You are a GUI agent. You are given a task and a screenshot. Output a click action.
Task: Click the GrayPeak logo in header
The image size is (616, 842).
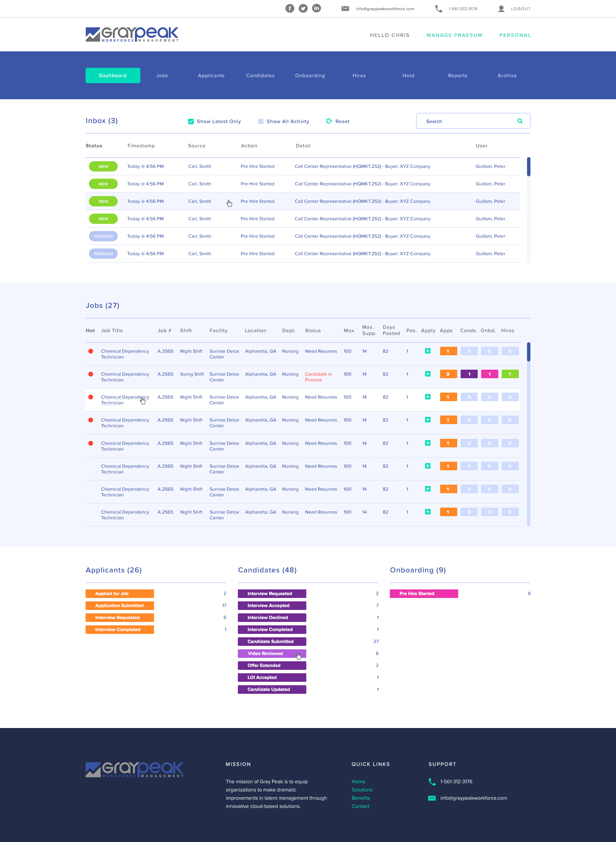click(132, 34)
